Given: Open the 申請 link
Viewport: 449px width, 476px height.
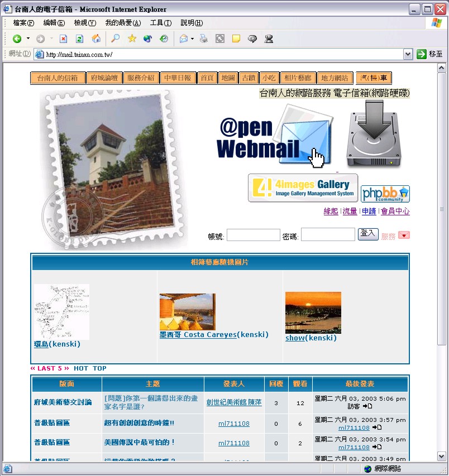Looking at the screenshot, I should [369, 211].
